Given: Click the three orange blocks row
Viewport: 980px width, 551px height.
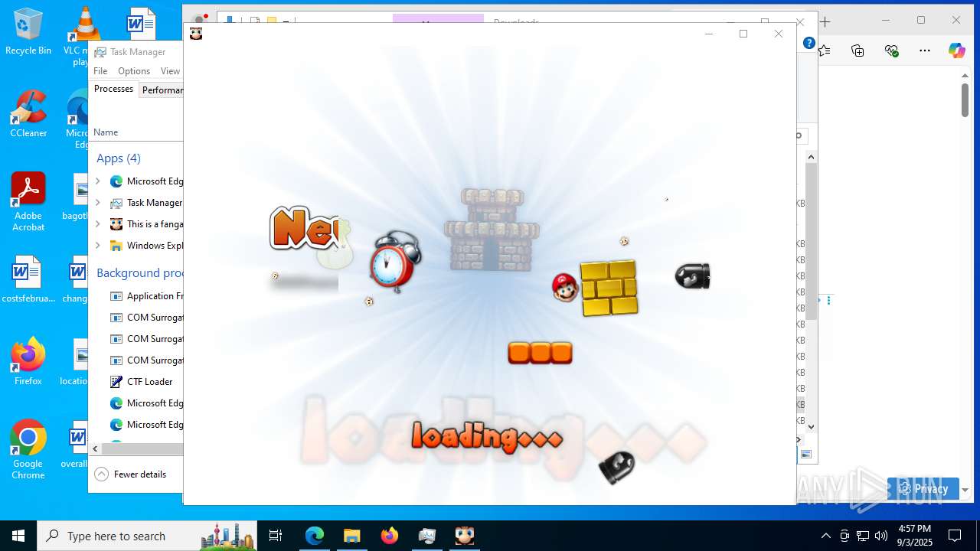Looking at the screenshot, I should (540, 353).
